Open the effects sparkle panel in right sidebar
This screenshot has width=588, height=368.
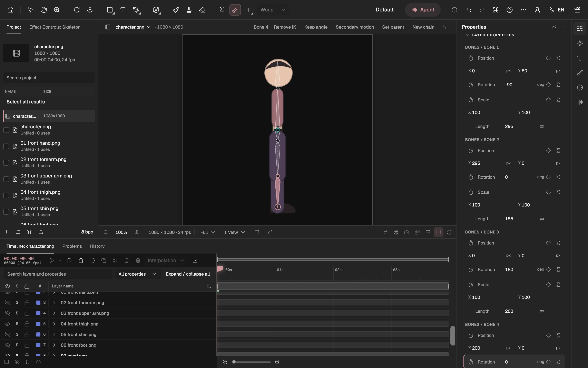580,43
